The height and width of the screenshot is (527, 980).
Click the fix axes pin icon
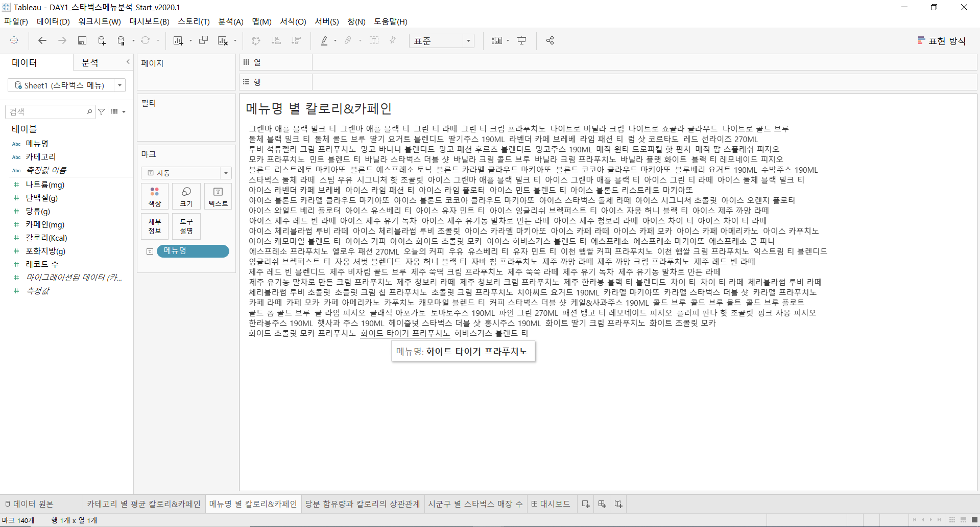(393, 40)
